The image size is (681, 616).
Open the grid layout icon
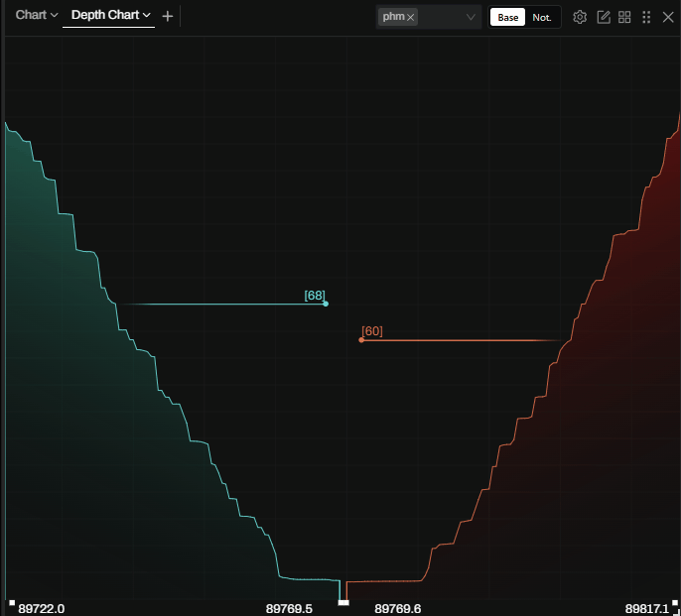click(x=624, y=17)
